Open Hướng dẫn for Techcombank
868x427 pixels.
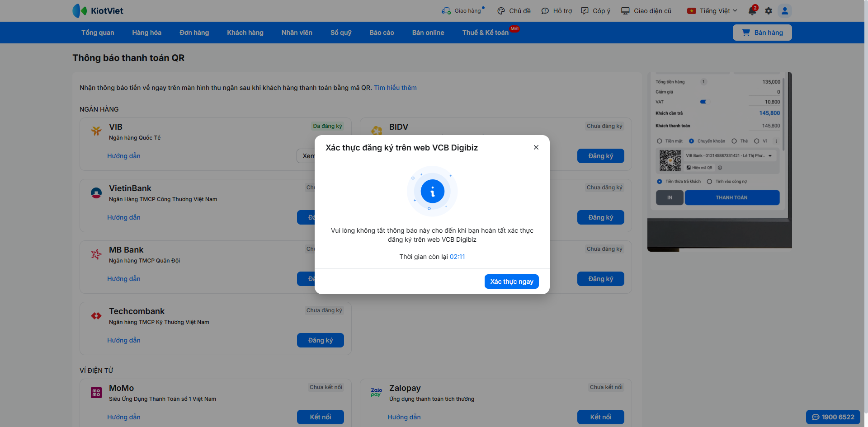[x=124, y=340]
